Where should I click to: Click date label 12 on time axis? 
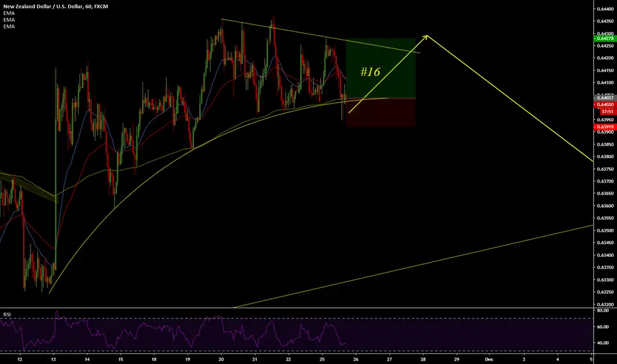click(20, 359)
